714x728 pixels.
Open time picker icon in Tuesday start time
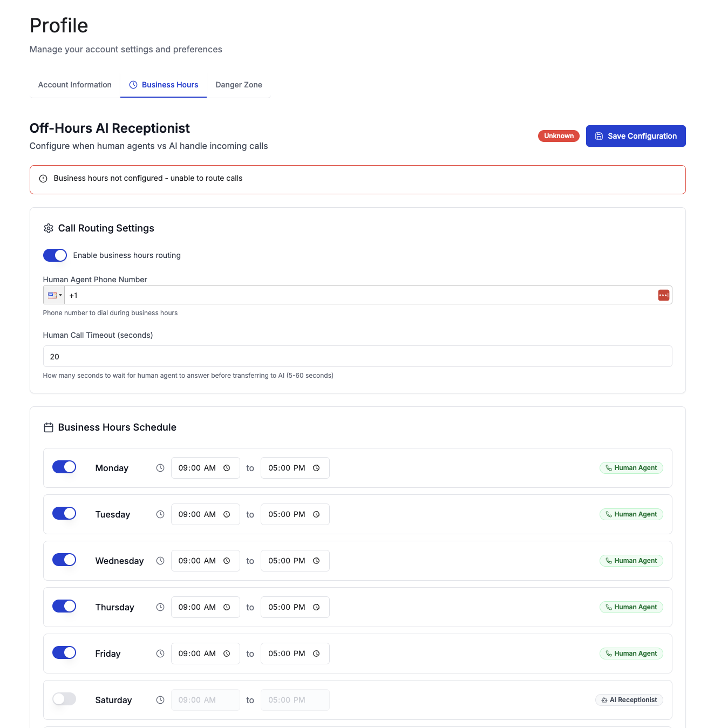[227, 514]
